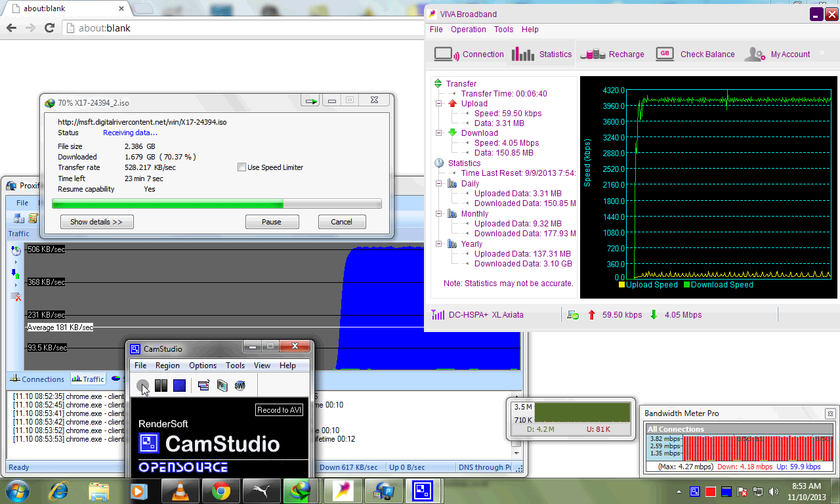Viewport: 840px width, 504px height.
Task: Open the VIVA Connection view
Action: [469, 54]
